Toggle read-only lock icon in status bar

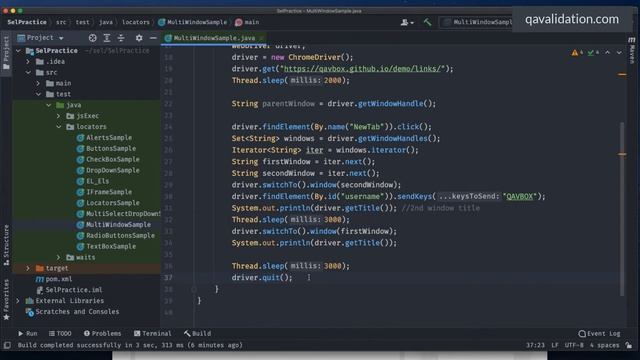pos(629,345)
